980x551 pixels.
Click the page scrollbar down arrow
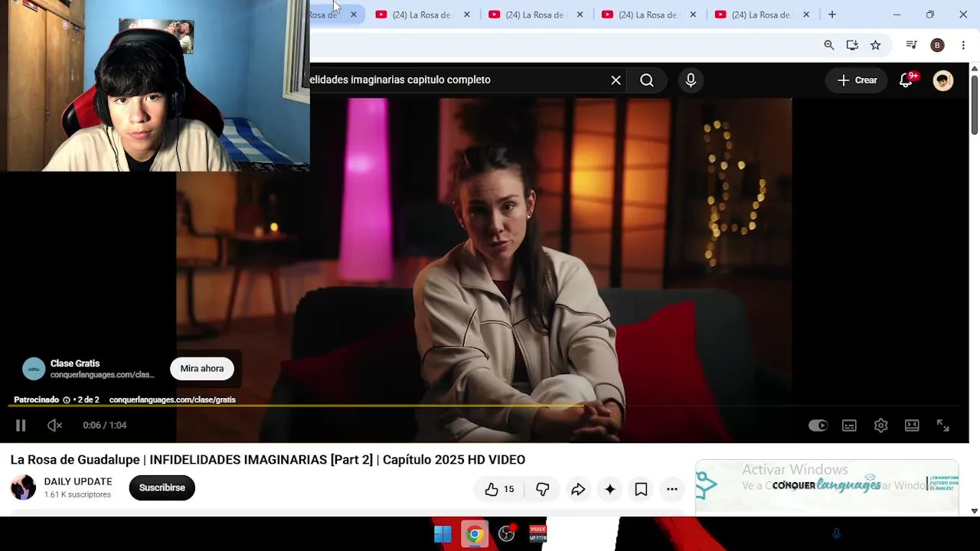point(974,510)
